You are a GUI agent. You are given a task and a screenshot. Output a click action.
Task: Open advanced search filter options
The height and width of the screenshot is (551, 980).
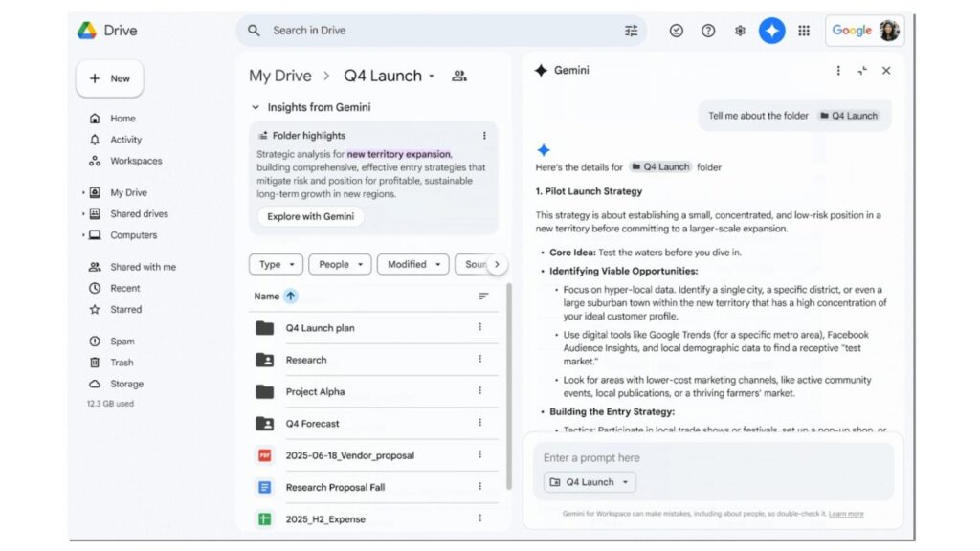(631, 30)
